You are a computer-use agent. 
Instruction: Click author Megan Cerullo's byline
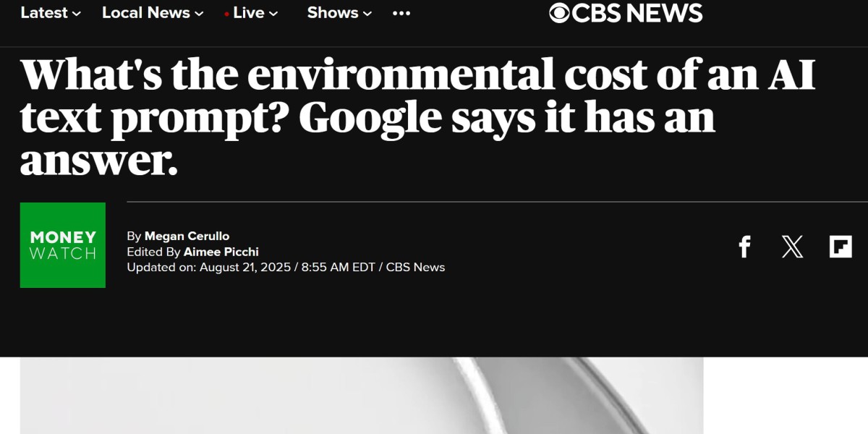pos(187,235)
